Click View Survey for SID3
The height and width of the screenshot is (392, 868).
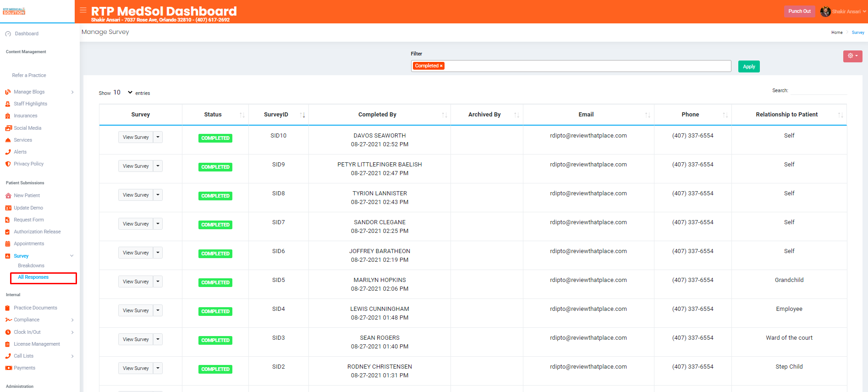(x=136, y=339)
